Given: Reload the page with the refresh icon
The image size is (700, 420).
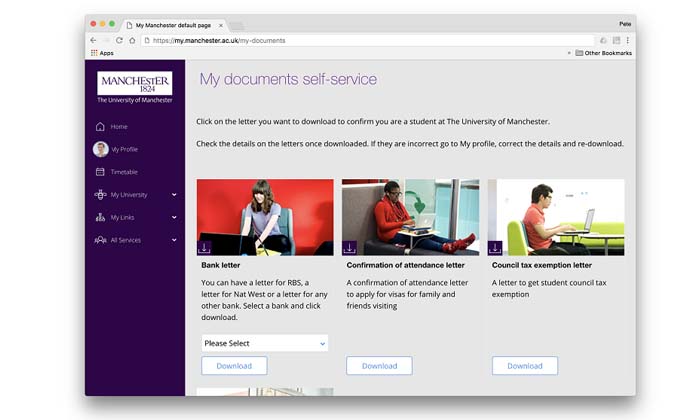Looking at the screenshot, I should (119, 40).
